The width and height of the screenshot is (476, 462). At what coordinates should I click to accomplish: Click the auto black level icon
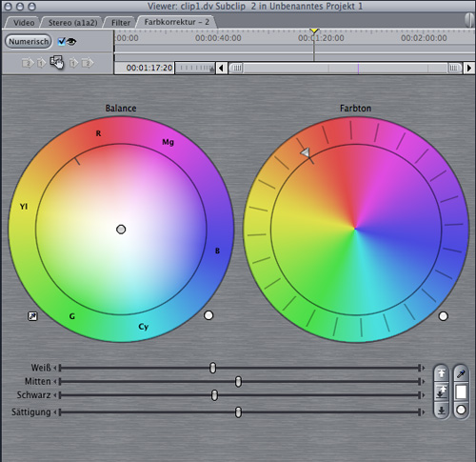(442, 411)
